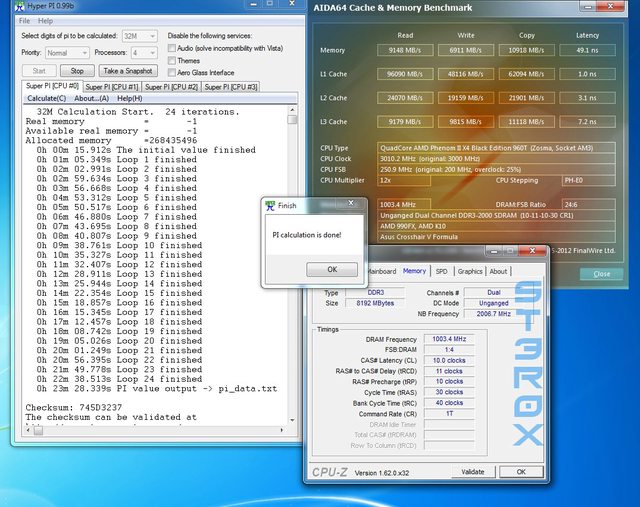Open the About...(A) menu
This screenshot has height=507, width=640.
tap(91, 98)
